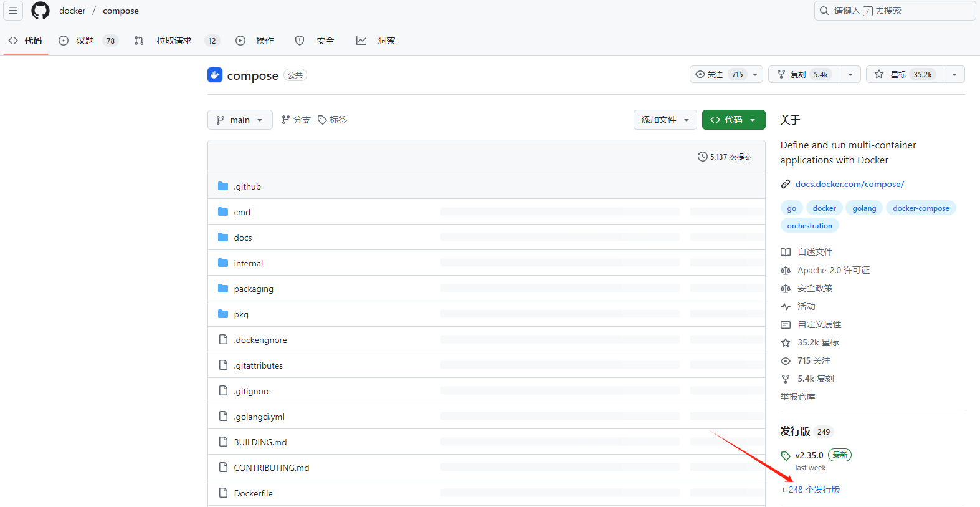Open the 拉取请求 pull requests tab
Screen dimensions: 980x507
coord(177,41)
